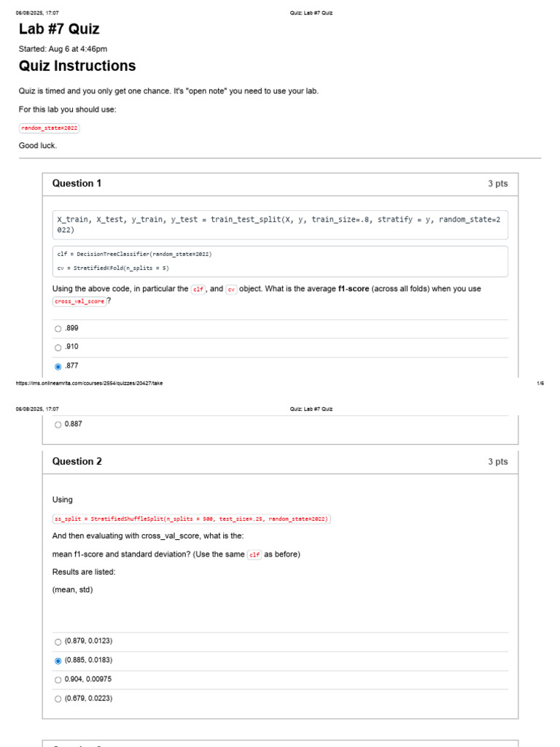Click the Lab #7 Quiz title

pos(59,29)
